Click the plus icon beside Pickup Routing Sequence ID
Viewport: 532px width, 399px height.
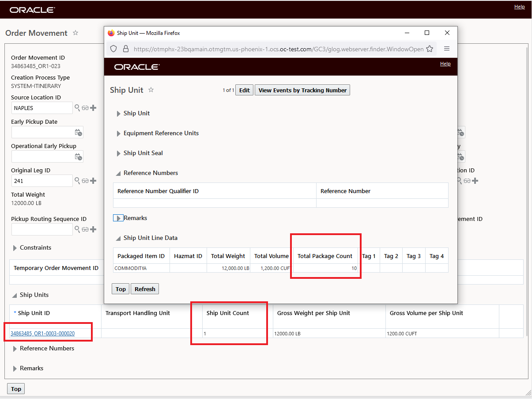(x=93, y=229)
